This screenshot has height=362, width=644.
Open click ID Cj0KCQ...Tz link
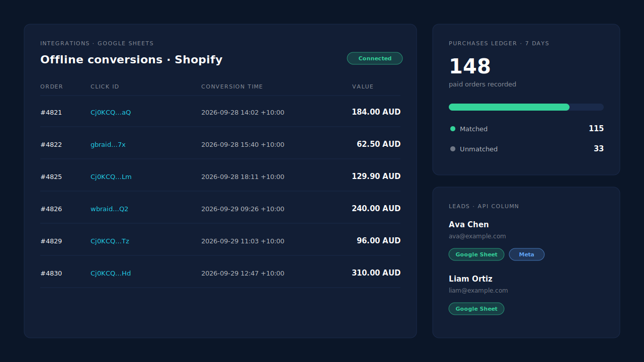click(110, 241)
